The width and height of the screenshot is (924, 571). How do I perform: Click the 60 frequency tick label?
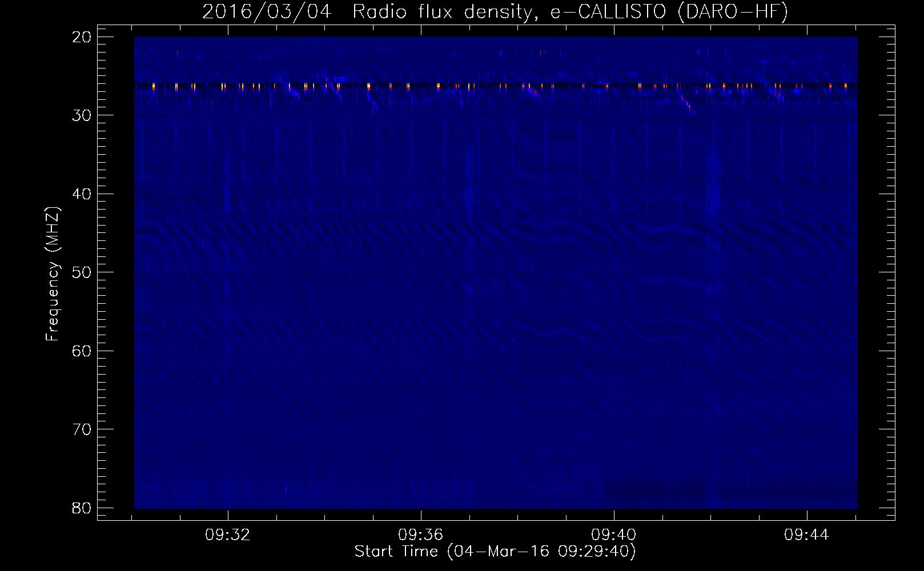pyautogui.click(x=82, y=351)
